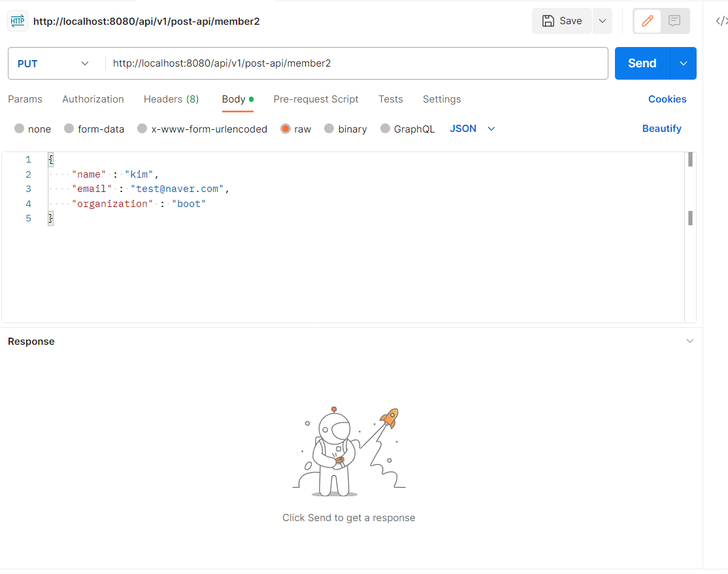Click the Send button

pyautogui.click(x=642, y=63)
